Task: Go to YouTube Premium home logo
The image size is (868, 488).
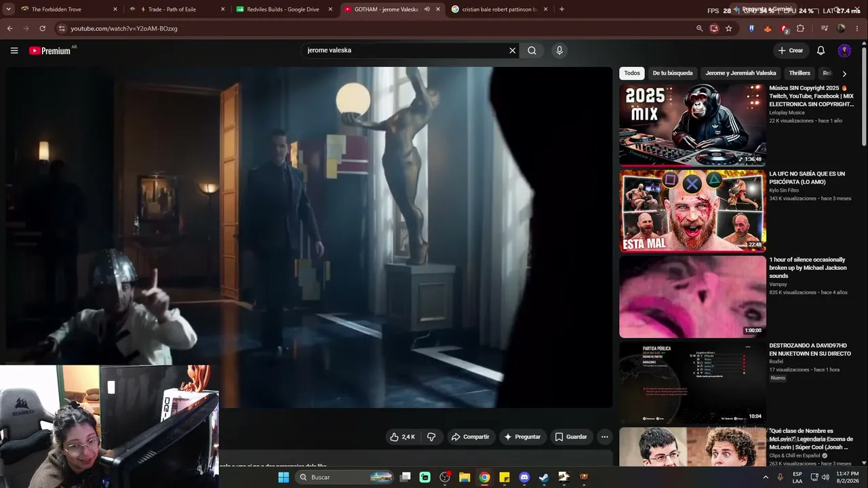Action: (x=50, y=51)
